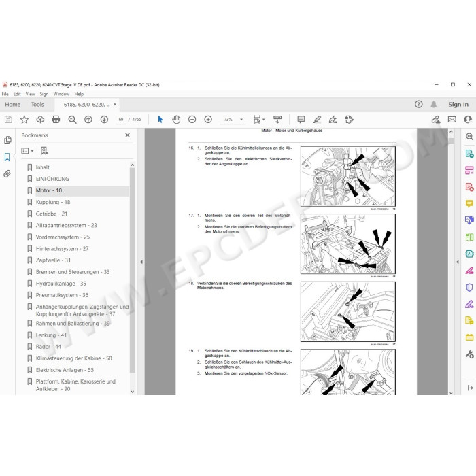Zoom out with minus icon
This screenshot has width=476, height=476.
click(x=192, y=120)
